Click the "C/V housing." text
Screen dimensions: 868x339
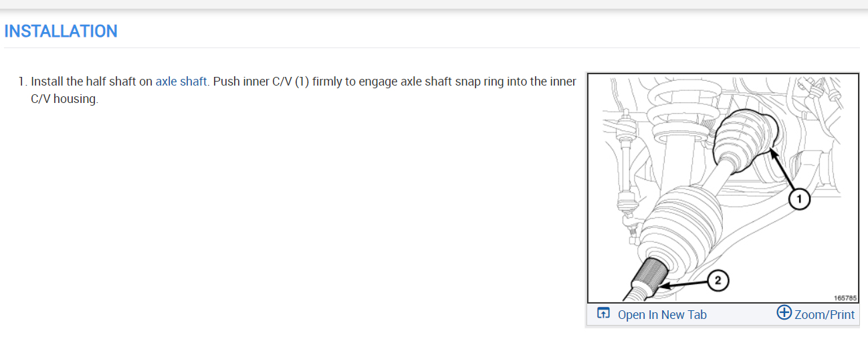[x=64, y=99]
